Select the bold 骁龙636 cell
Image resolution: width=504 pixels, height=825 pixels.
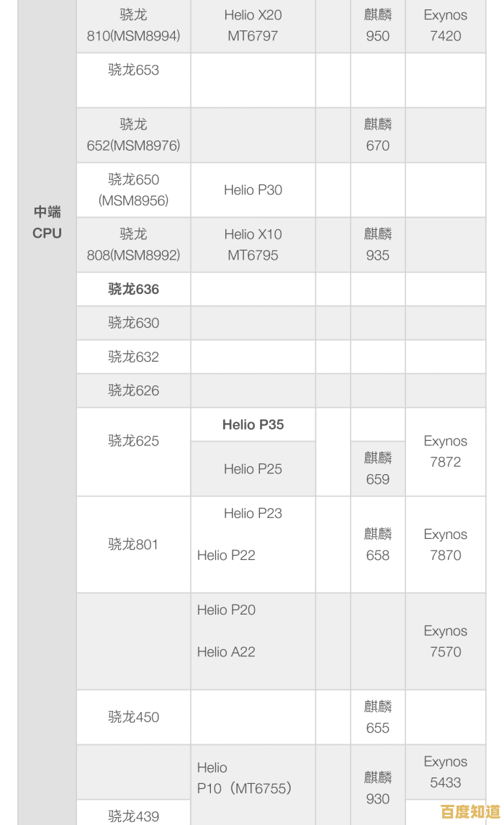[133, 289]
